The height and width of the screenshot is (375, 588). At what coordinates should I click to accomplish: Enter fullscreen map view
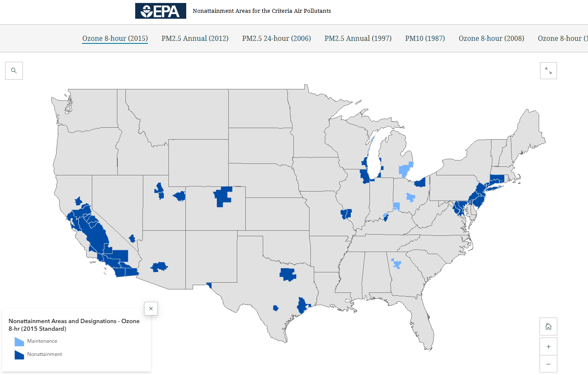pos(548,70)
